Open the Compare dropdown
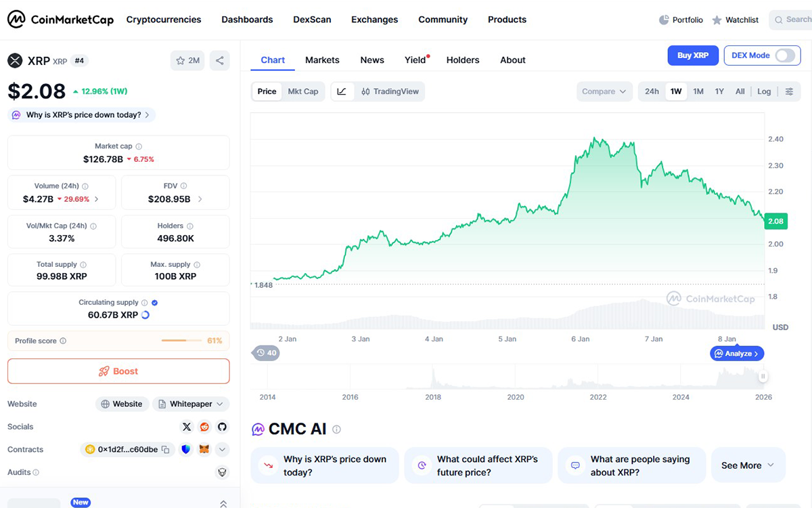This screenshot has height=508, width=812. [x=604, y=91]
